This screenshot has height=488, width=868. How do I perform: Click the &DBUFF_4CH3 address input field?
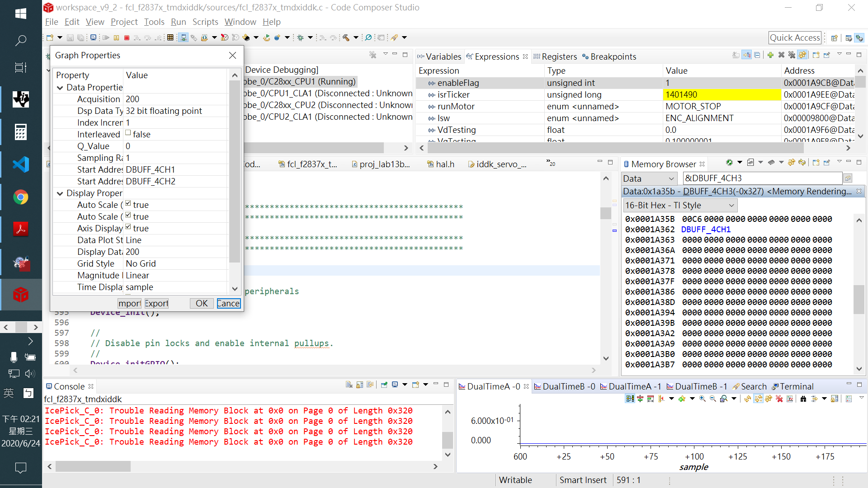click(x=762, y=178)
